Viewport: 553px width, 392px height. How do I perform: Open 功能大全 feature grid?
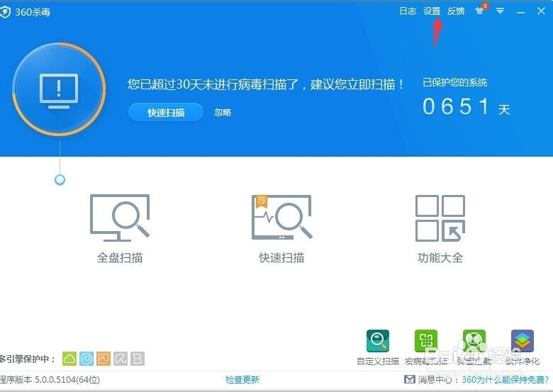coord(440,228)
